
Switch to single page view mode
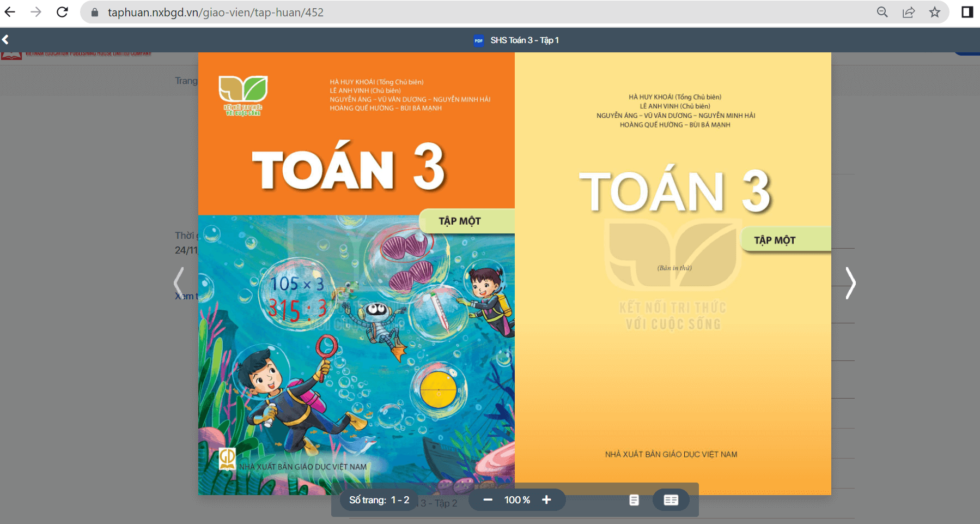[x=634, y=500]
